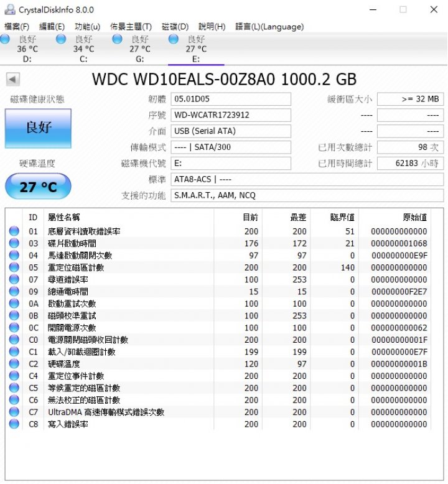
Task: Click the status orb above drive G:
Action: coord(117,39)
